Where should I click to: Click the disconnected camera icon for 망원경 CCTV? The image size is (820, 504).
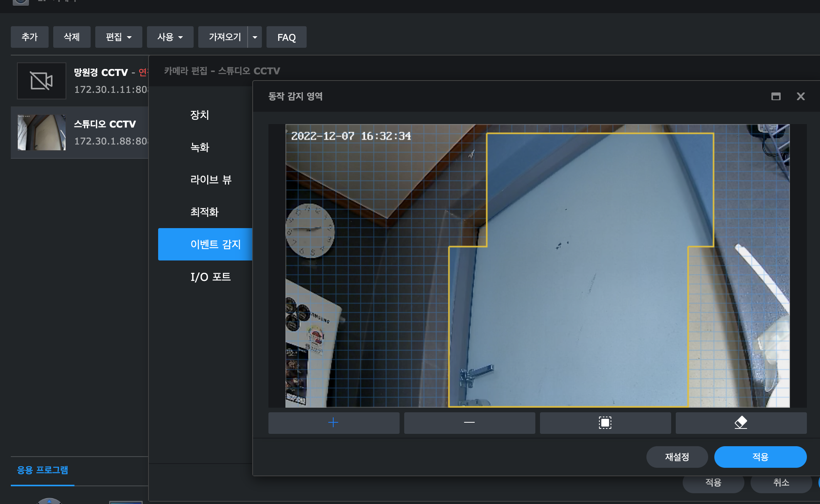(x=42, y=81)
